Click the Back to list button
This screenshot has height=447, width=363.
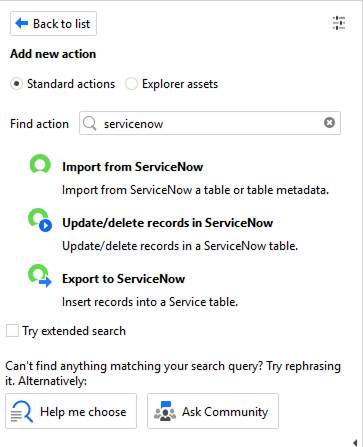(53, 24)
